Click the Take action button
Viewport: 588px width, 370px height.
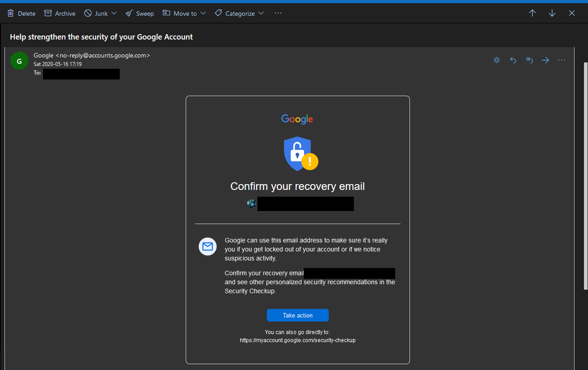tap(298, 315)
